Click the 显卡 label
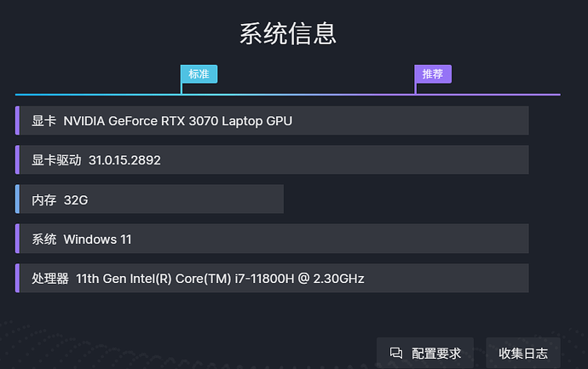 (x=44, y=121)
